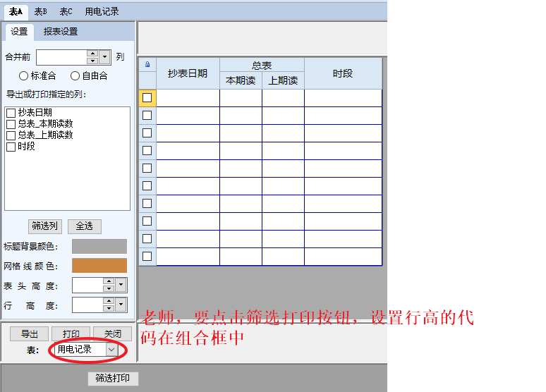The height and width of the screenshot is (392, 546).
Task: Check the 总表_上期读数 column checkbox
Action: point(11,135)
